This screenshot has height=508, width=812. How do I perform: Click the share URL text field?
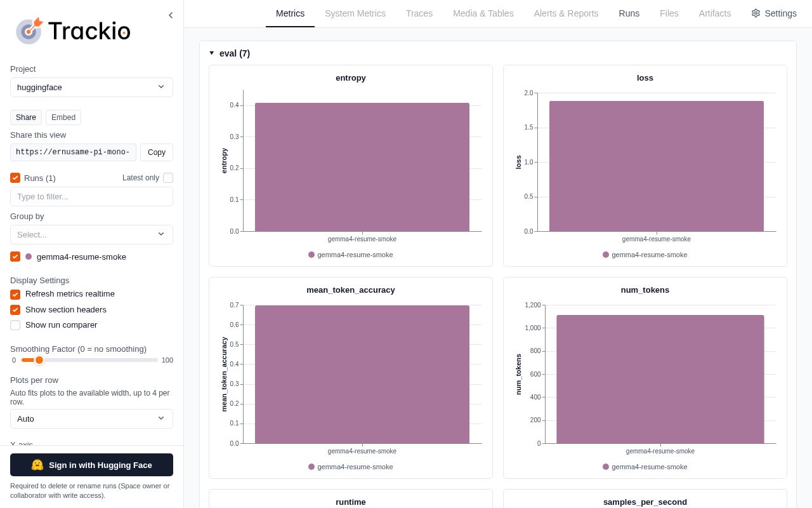click(73, 152)
